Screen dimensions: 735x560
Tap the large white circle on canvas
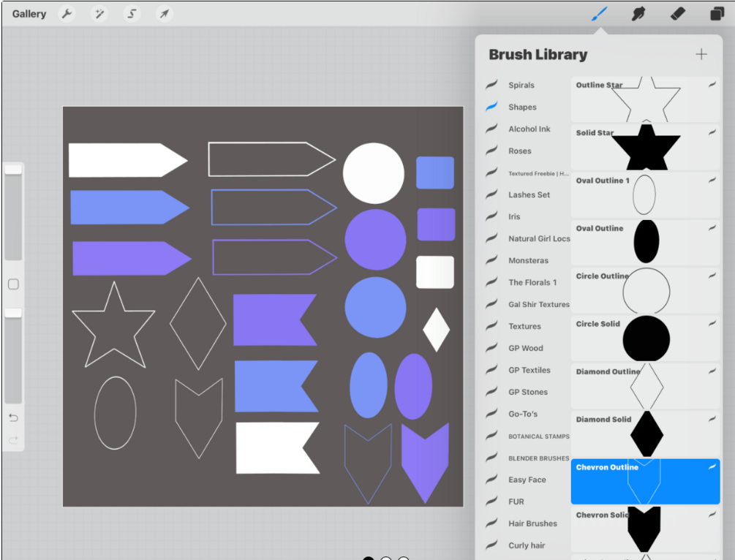click(374, 173)
